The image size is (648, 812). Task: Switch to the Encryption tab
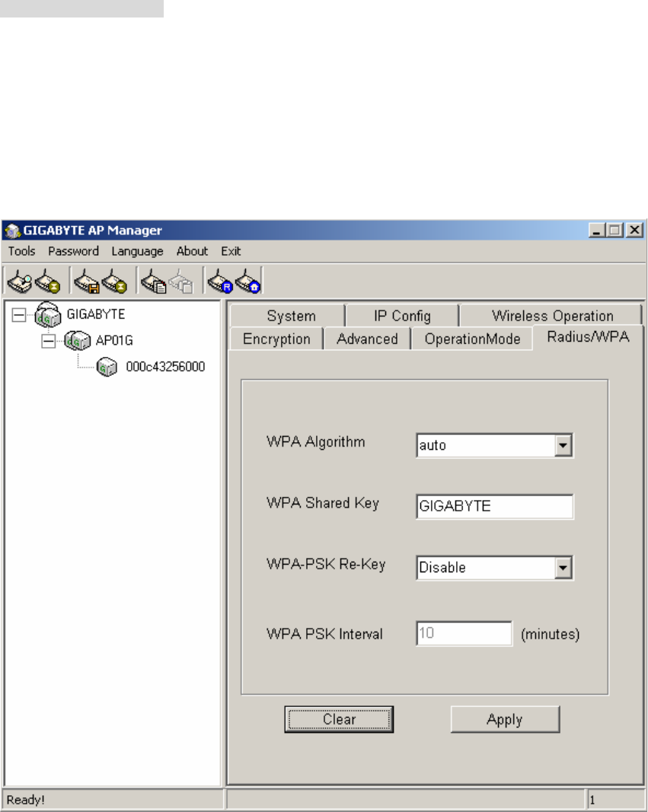click(276, 339)
